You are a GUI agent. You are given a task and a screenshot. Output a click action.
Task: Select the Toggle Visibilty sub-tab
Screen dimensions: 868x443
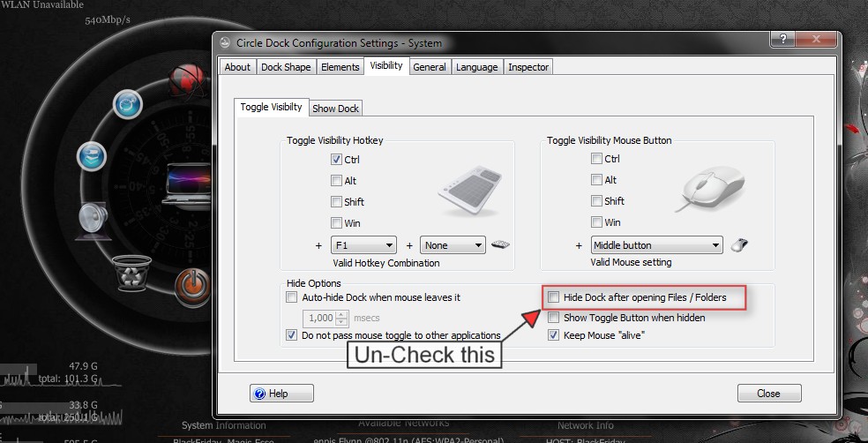[272, 107]
